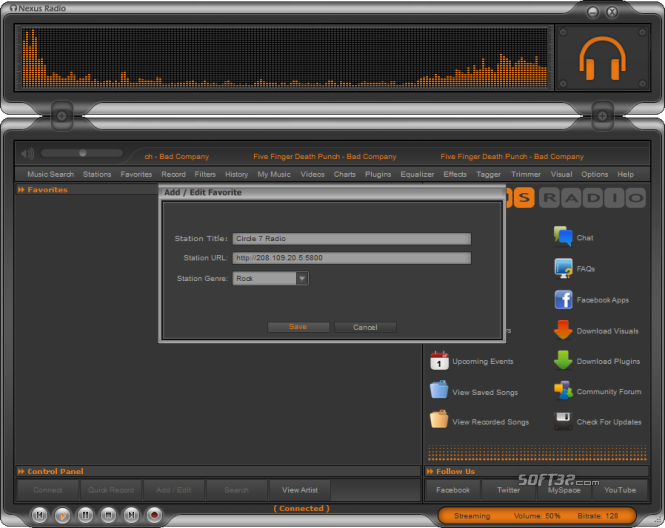Click the View Saved Songs label
Viewport: 665px width, 528px height.
(485, 392)
